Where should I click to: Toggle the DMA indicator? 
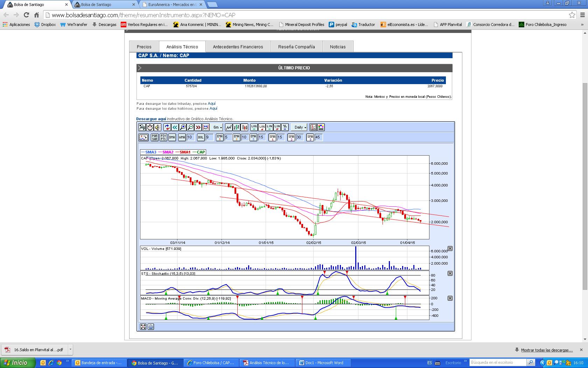click(x=172, y=137)
